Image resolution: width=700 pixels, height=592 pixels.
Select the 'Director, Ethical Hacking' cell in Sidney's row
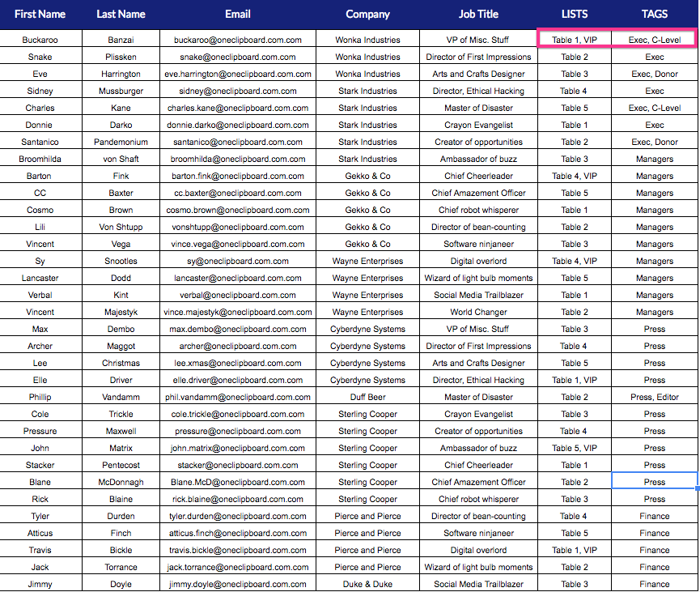[x=478, y=91]
